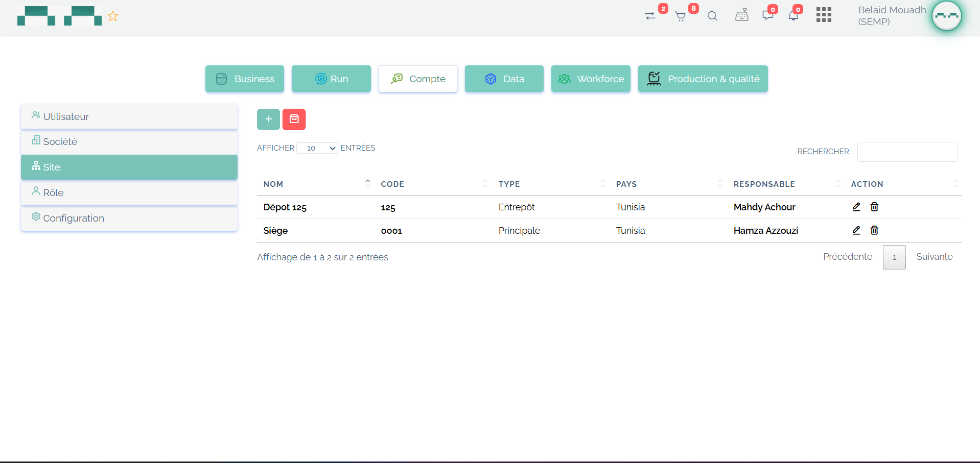Viewport: 980px width, 463px height.
Task: Go to Rôle in the sidebar
Action: click(129, 192)
